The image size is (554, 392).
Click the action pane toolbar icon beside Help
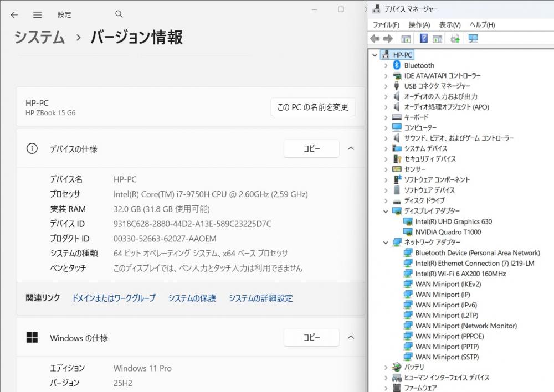(438, 39)
